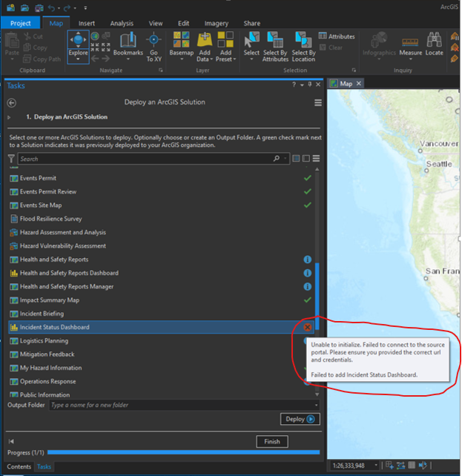This screenshot has width=462, height=476.
Task: Click the save project icon
Action: 39,7
